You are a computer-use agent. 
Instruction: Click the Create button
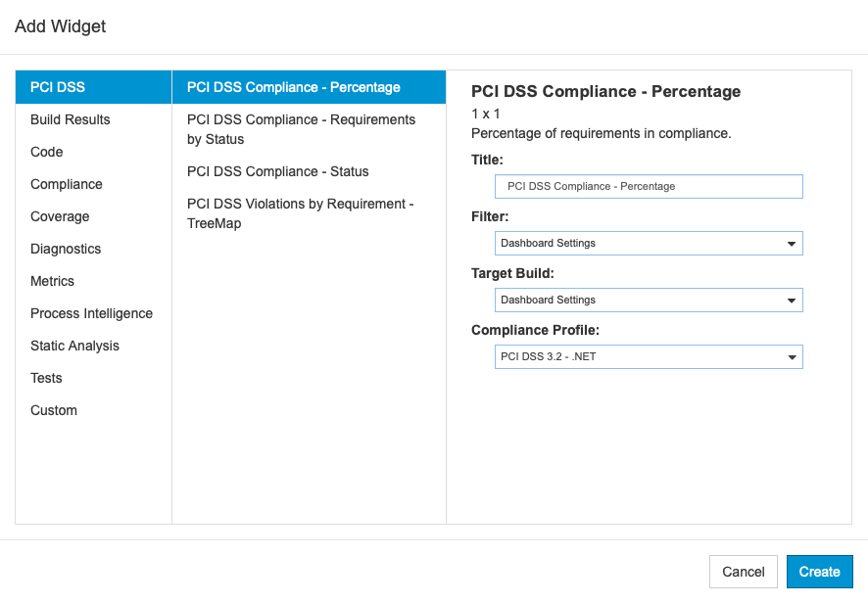(x=819, y=572)
